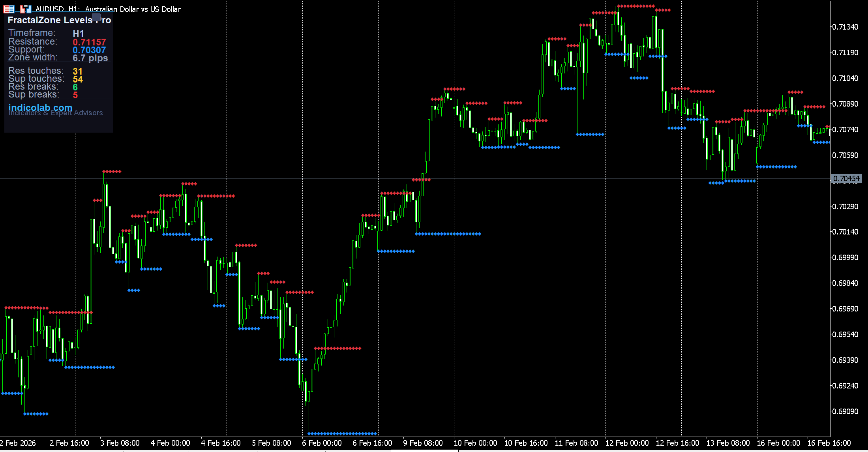
Task: Click the 6 Feb 00:00 time label
Action: [322, 443]
